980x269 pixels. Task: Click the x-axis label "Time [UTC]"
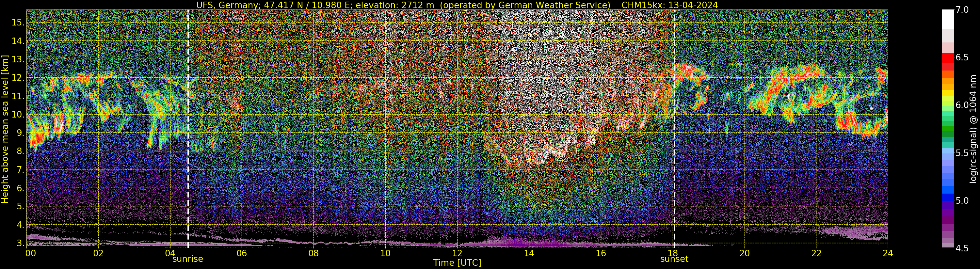tap(457, 263)
